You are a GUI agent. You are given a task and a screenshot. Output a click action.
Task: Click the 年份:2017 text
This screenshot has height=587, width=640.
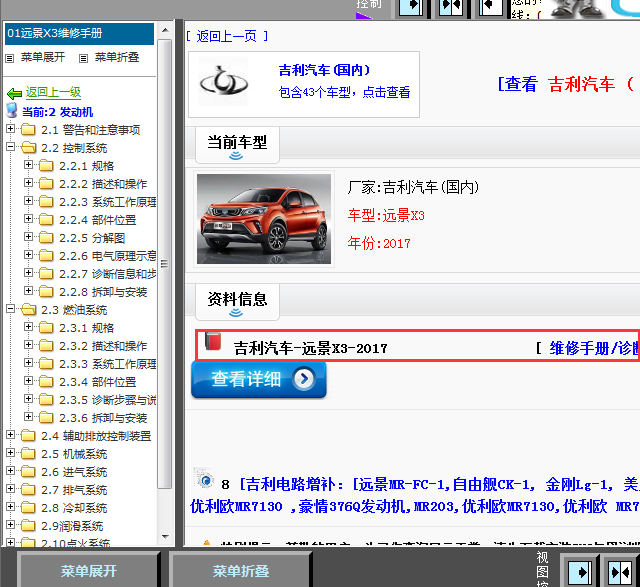point(379,243)
